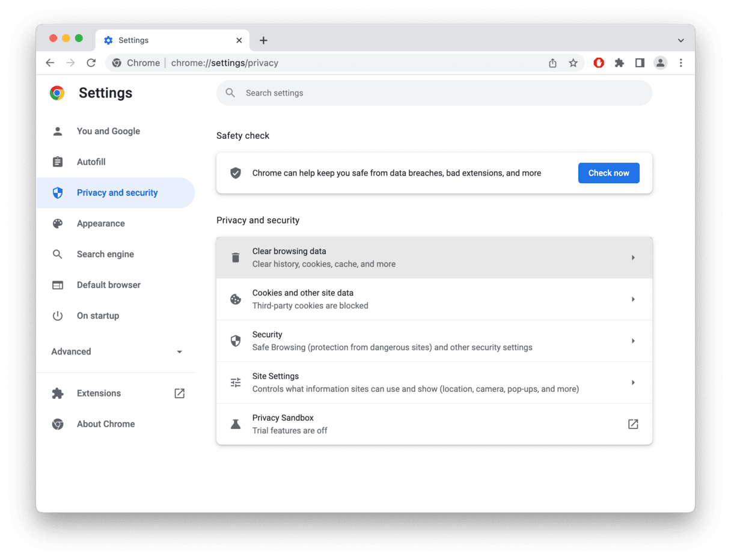Open the profile avatar icon
Image resolution: width=731 pixels, height=560 pixels.
click(x=660, y=63)
